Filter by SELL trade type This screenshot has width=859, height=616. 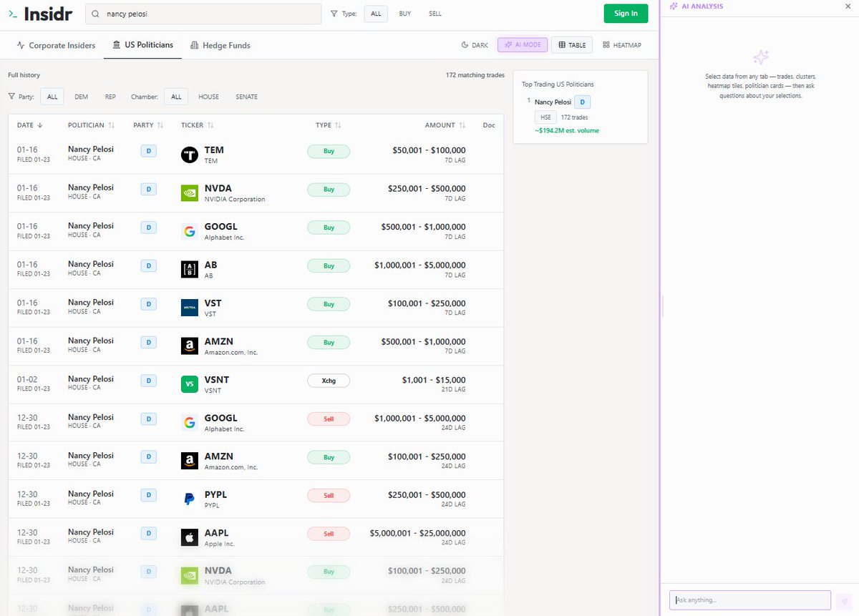point(435,14)
